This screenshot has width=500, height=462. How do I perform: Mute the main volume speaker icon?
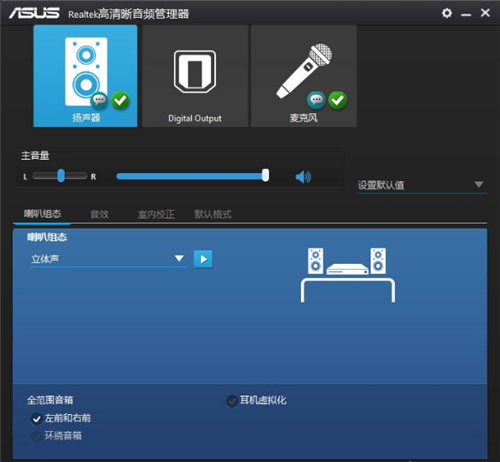tap(303, 177)
